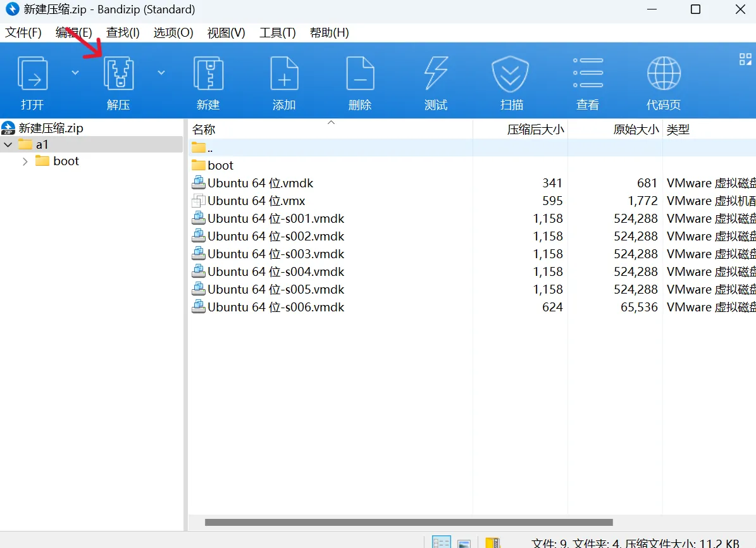Click the Bandizip app icon in title bar
This screenshot has width=756, height=548.
click(x=11, y=9)
